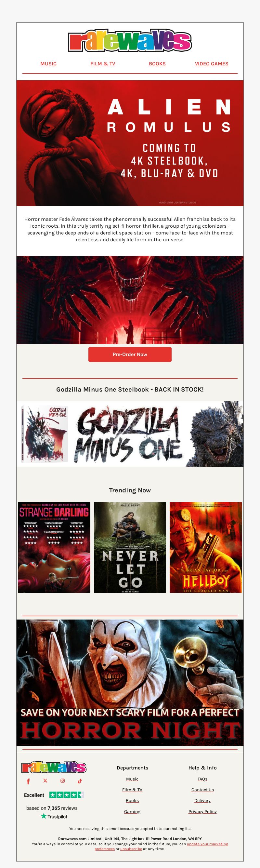Open the MUSIC navigation link
The height and width of the screenshot is (868, 260).
[48, 64]
